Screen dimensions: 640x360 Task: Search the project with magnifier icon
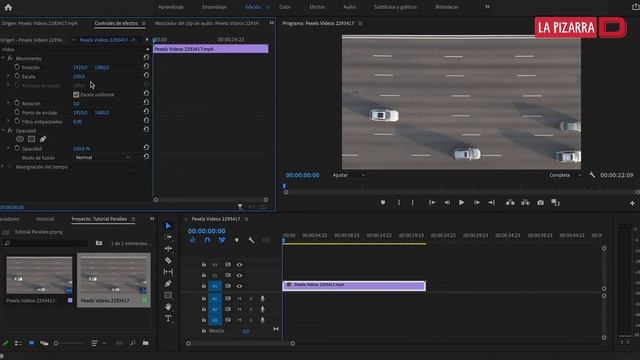point(133,343)
